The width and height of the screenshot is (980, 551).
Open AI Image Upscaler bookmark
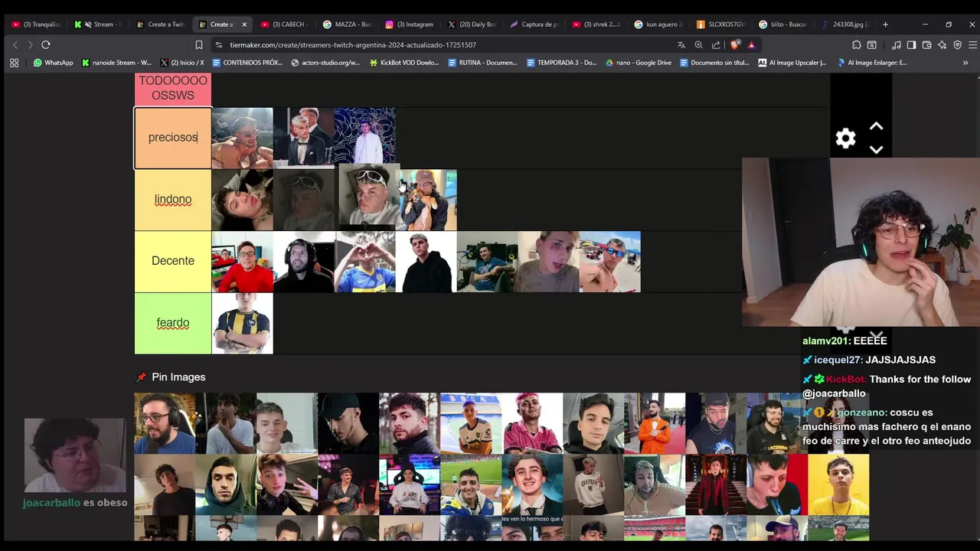(792, 63)
